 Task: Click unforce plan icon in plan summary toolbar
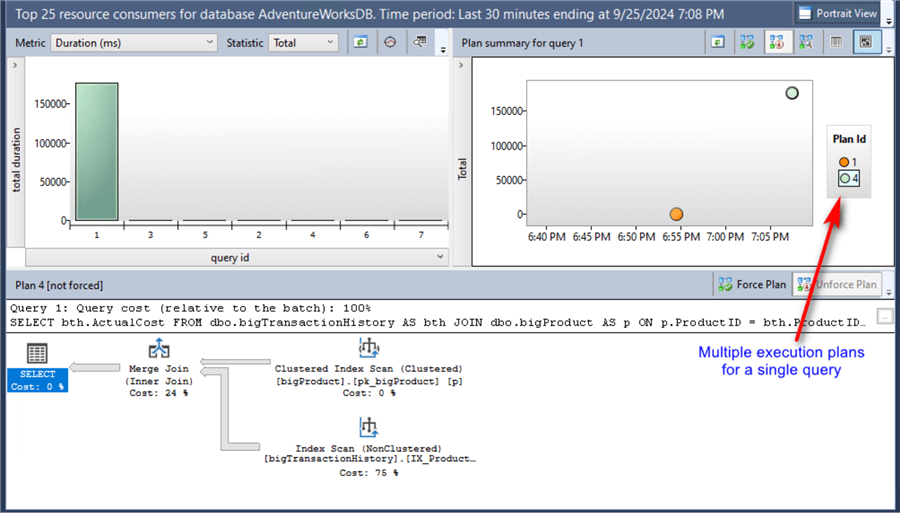[777, 42]
